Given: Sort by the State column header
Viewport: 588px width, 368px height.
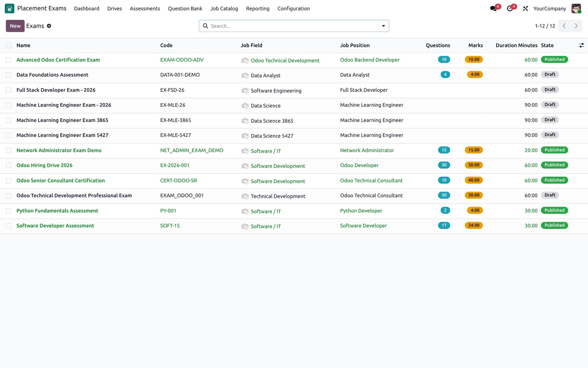Looking at the screenshot, I should pos(547,45).
